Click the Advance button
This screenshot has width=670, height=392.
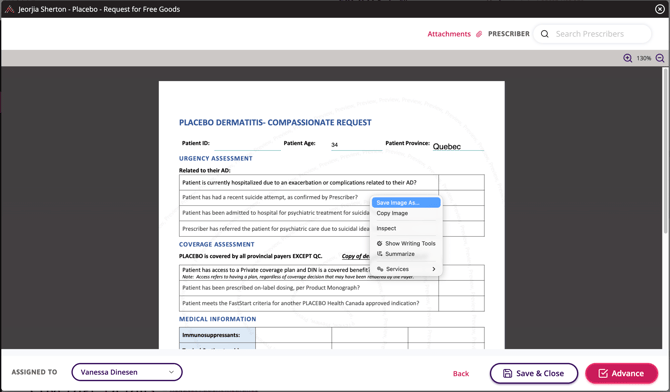[621, 373]
